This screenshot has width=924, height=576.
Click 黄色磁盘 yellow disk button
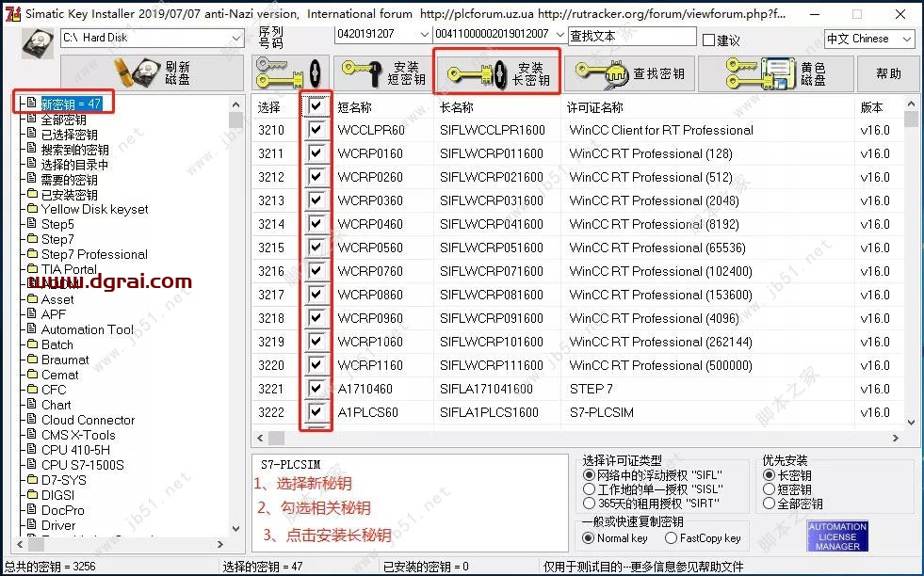click(x=775, y=73)
